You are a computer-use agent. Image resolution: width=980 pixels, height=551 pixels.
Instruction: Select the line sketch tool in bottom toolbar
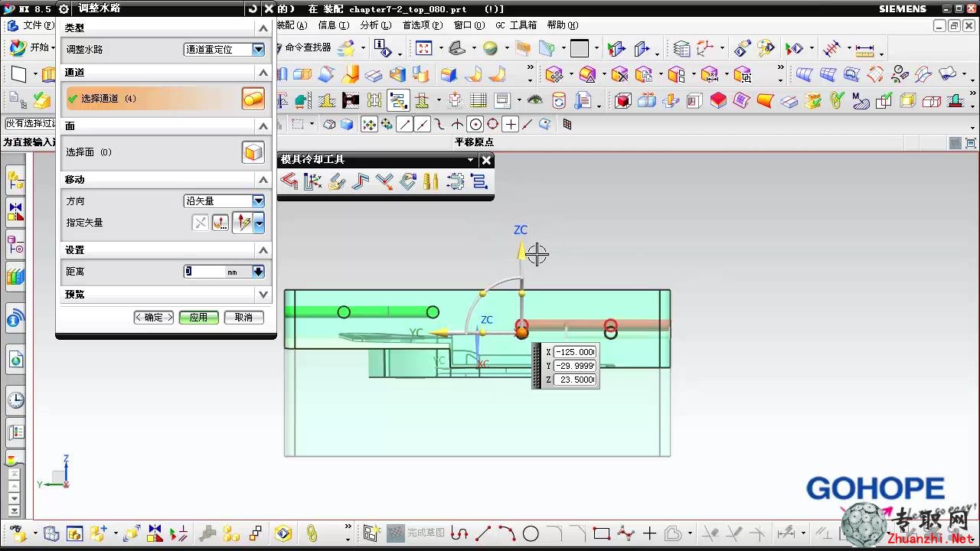[483, 533]
